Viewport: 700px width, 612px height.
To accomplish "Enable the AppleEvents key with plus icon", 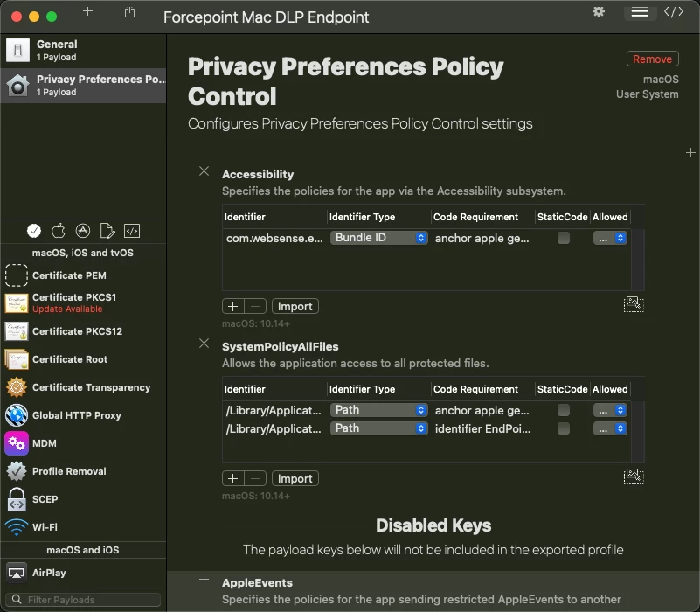I will coord(204,580).
